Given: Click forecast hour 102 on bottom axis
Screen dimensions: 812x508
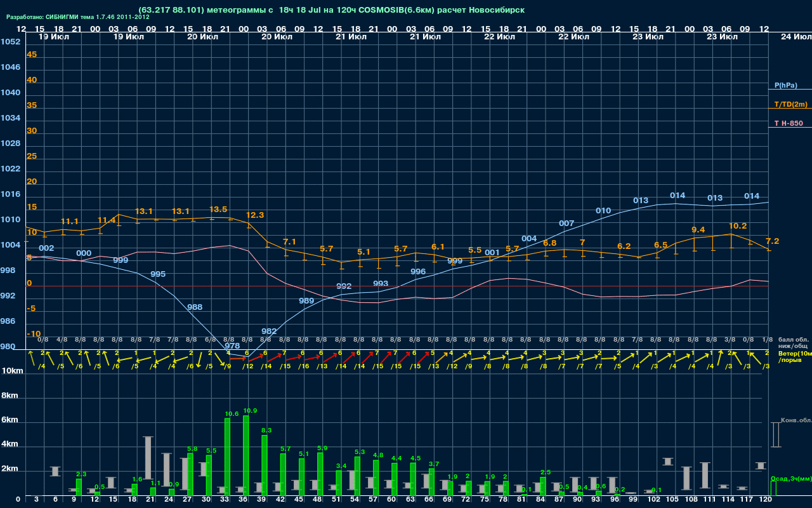Looking at the screenshot, I should pos(653,500).
